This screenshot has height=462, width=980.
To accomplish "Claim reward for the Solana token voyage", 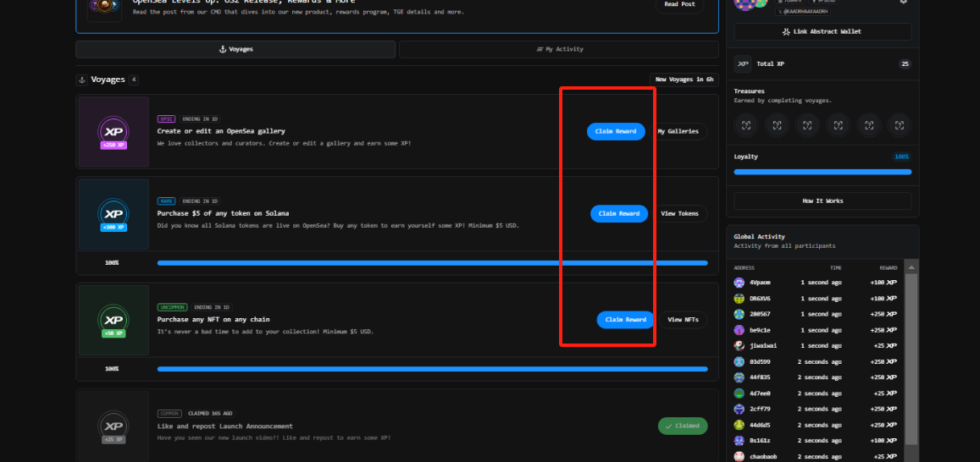I will tap(619, 213).
